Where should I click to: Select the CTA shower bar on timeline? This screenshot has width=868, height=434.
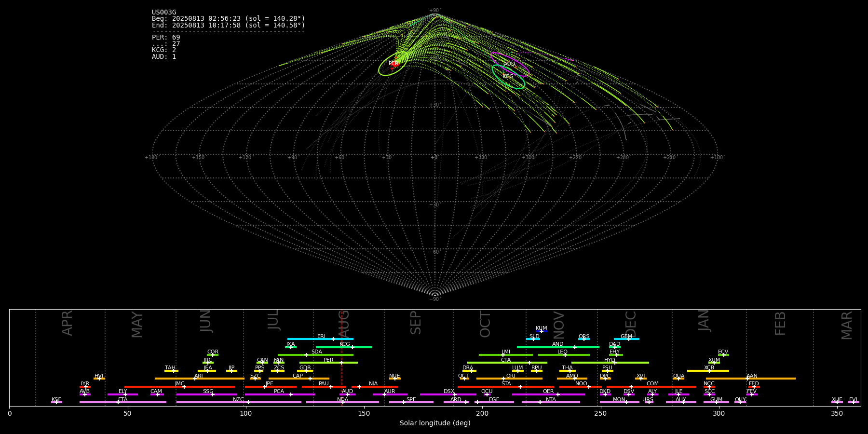(507, 363)
